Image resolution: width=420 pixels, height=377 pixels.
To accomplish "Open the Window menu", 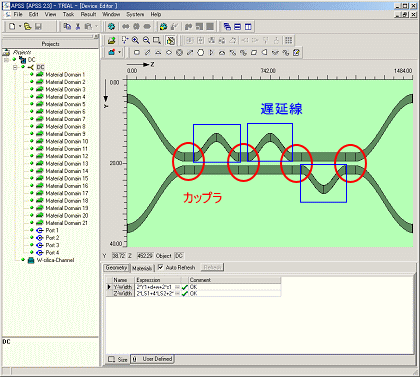I will pos(111,14).
